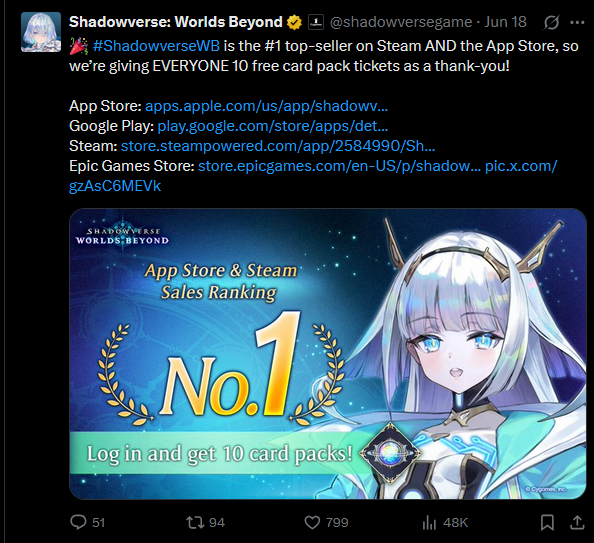Open Shadowverse profile avatar picture
This screenshot has height=543, width=594.
click(41, 32)
